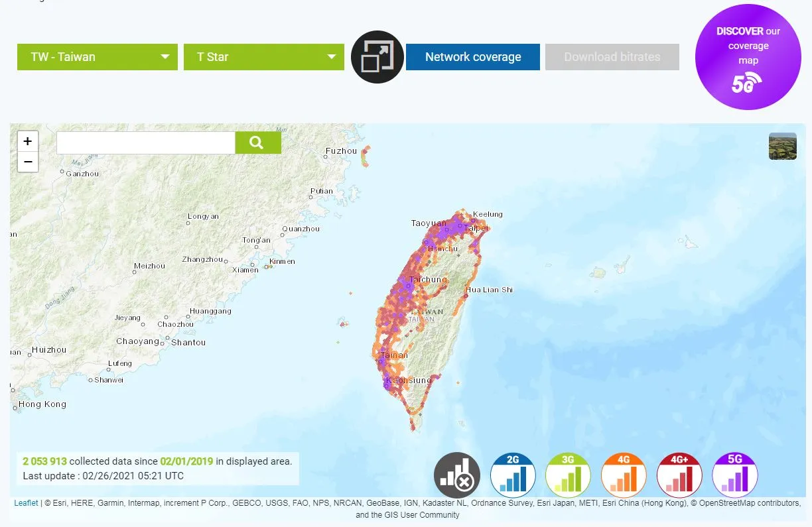Viewport: 812px width, 527px height.
Task: Toggle 3G coverage layer
Action: tap(568, 476)
